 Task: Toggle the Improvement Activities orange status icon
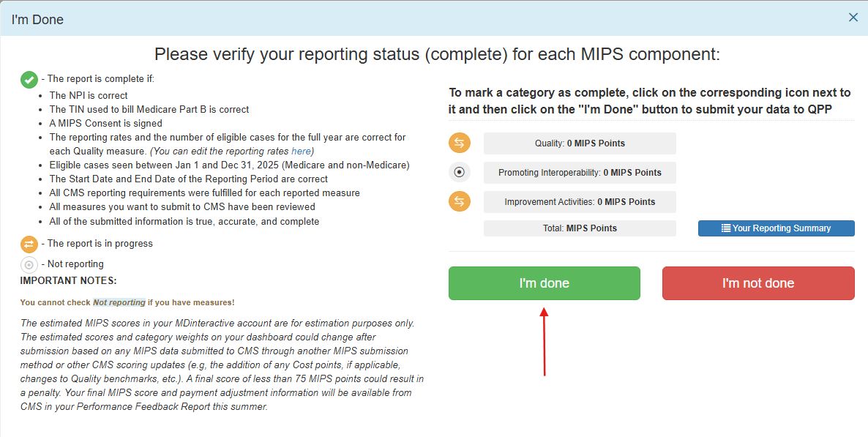click(x=460, y=201)
